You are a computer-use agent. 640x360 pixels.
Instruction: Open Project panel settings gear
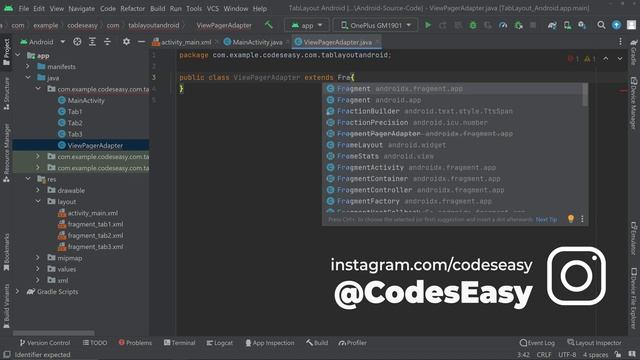click(x=127, y=42)
